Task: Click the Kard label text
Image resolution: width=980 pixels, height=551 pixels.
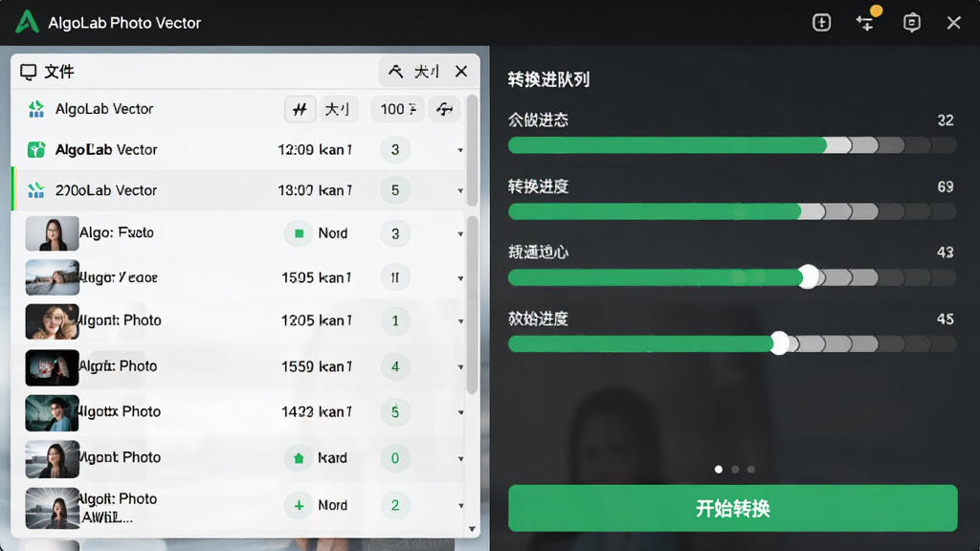Action: click(x=332, y=458)
